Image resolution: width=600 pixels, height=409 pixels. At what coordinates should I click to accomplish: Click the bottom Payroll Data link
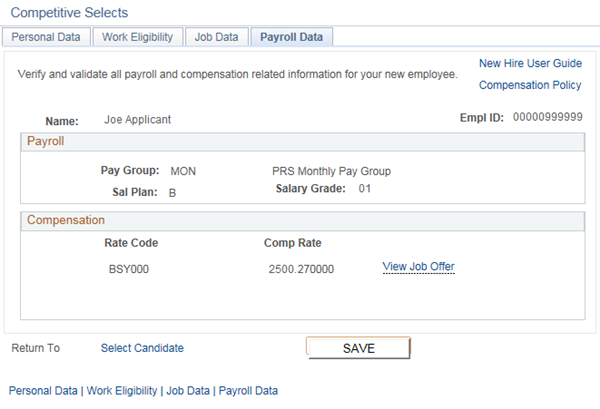tap(248, 391)
